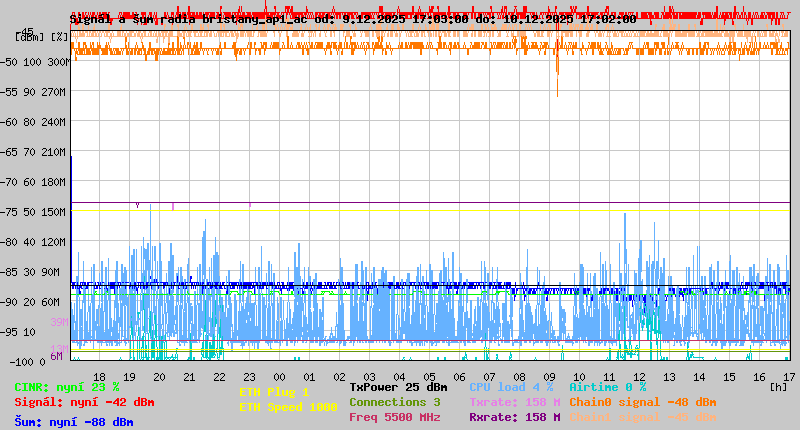Click the graph title 'Signál a šum rádia bristany_ap1_ac'
This screenshot has width=800, height=430.
[x=189, y=19]
